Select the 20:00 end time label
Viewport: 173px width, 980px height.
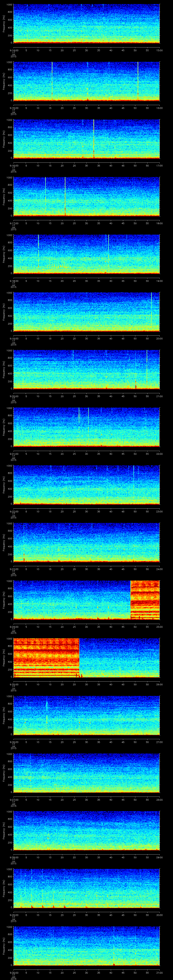tap(160, 339)
